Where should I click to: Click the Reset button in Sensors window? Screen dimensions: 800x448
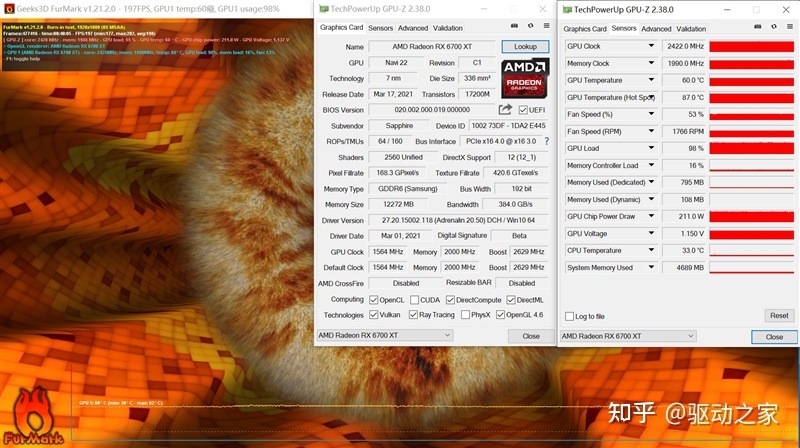click(779, 316)
